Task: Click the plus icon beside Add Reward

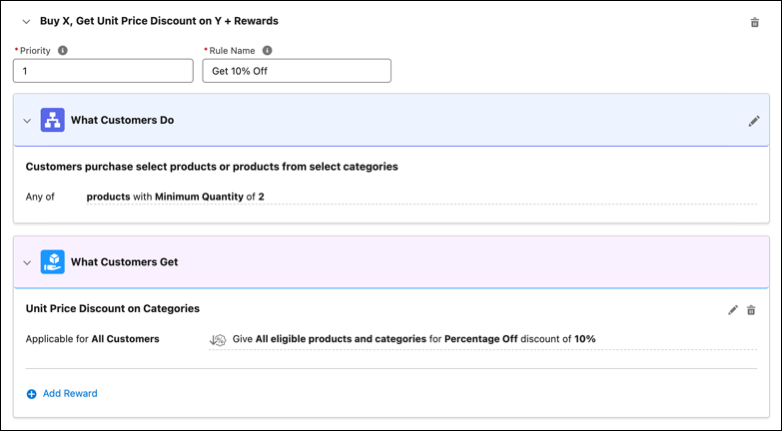Action: 31,394
